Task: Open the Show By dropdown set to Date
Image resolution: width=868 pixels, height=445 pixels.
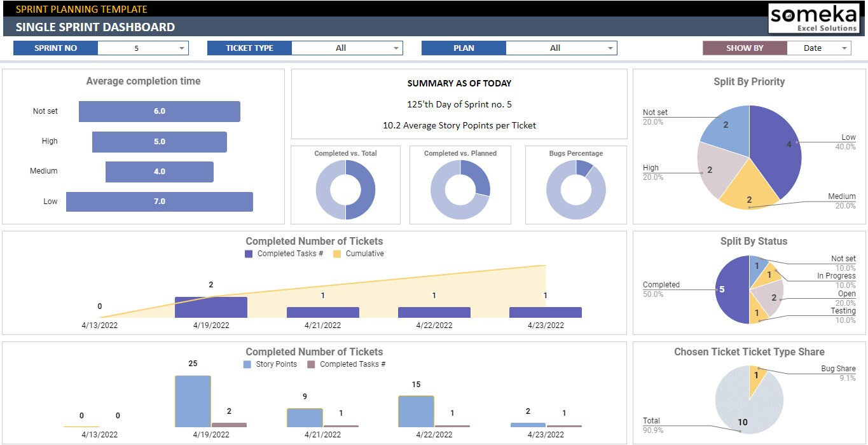Action: pos(846,48)
